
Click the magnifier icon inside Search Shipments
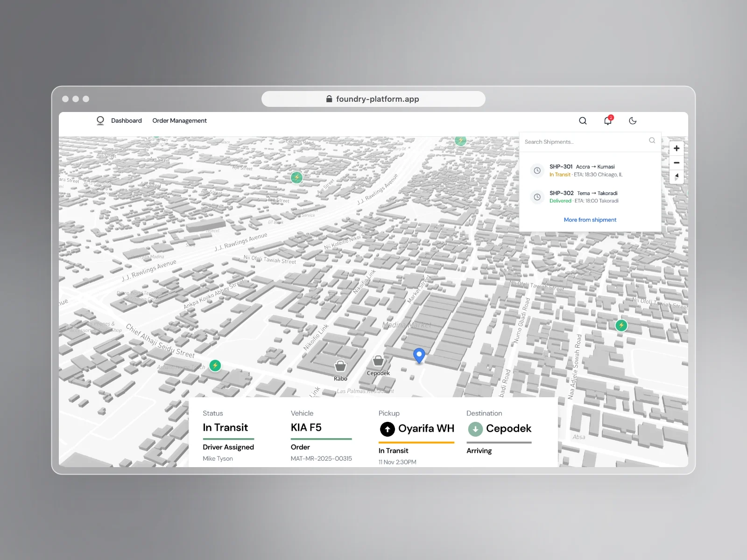tap(652, 140)
